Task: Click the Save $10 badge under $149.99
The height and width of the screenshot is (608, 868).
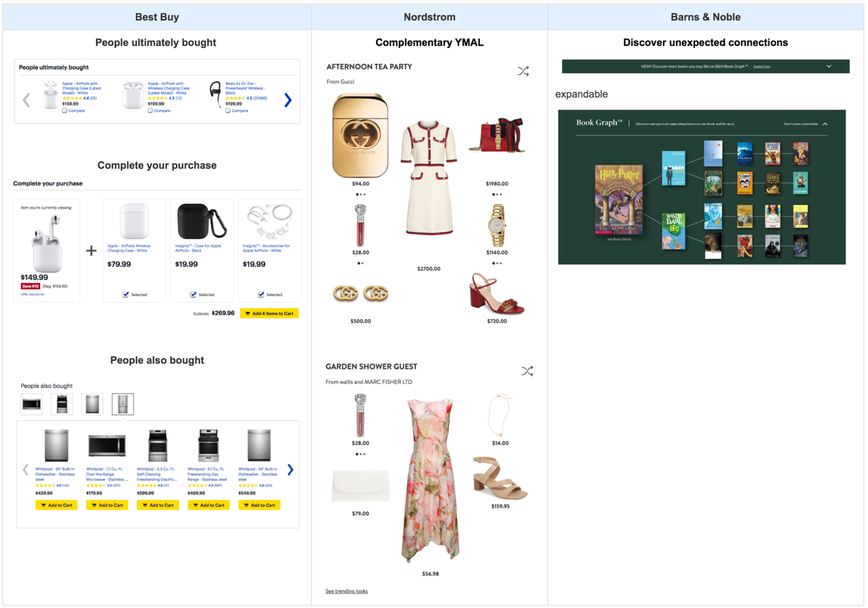Action: coord(31,287)
